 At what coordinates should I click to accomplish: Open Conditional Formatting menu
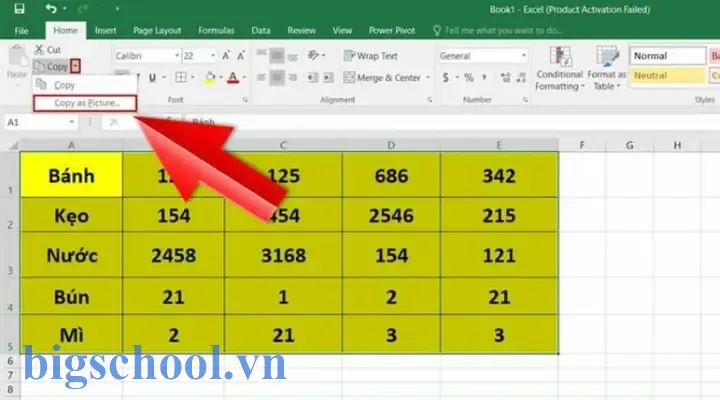pyautogui.click(x=559, y=68)
